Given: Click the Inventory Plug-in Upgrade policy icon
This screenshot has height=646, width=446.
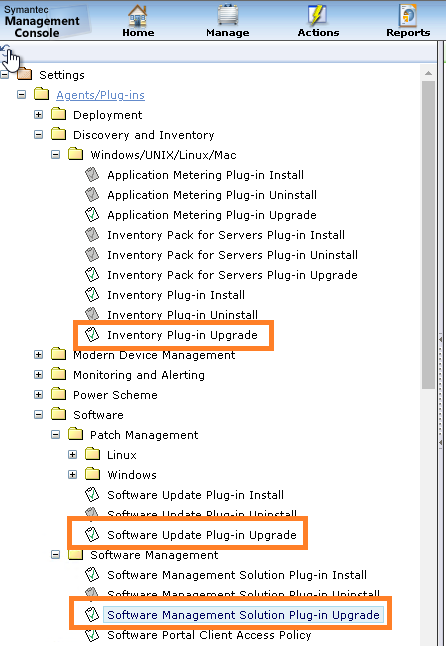Looking at the screenshot, I should pos(92,335).
